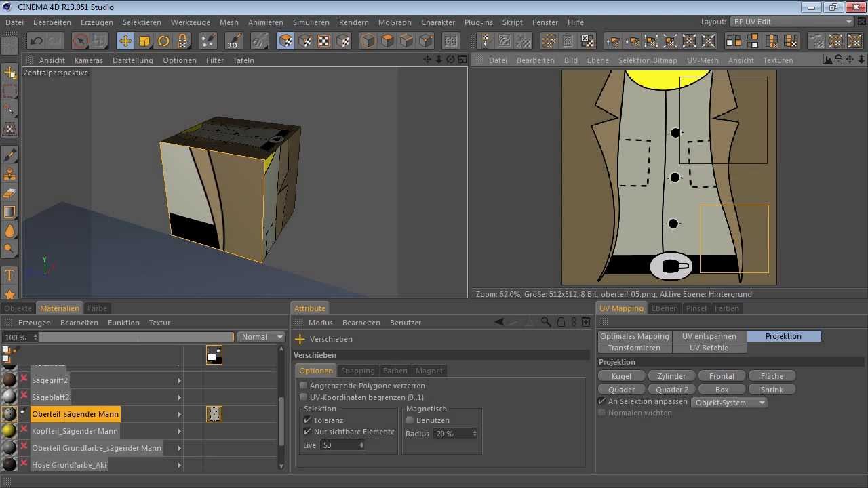
Task: Select the highlighted UV polygon mode cube
Action: click(286, 41)
